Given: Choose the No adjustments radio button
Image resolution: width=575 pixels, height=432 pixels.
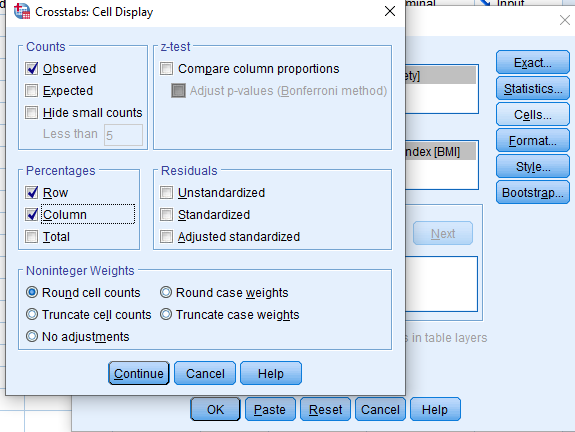Looking at the screenshot, I should tap(32, 336).
